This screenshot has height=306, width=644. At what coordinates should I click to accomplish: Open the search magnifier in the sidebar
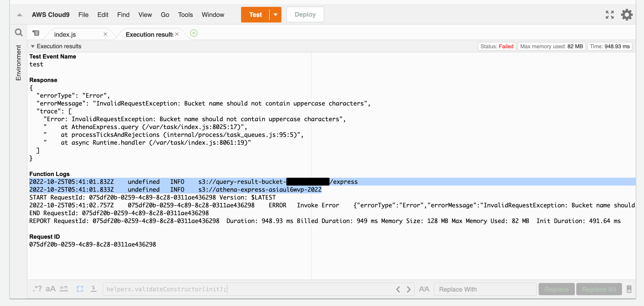coord(19,33)
